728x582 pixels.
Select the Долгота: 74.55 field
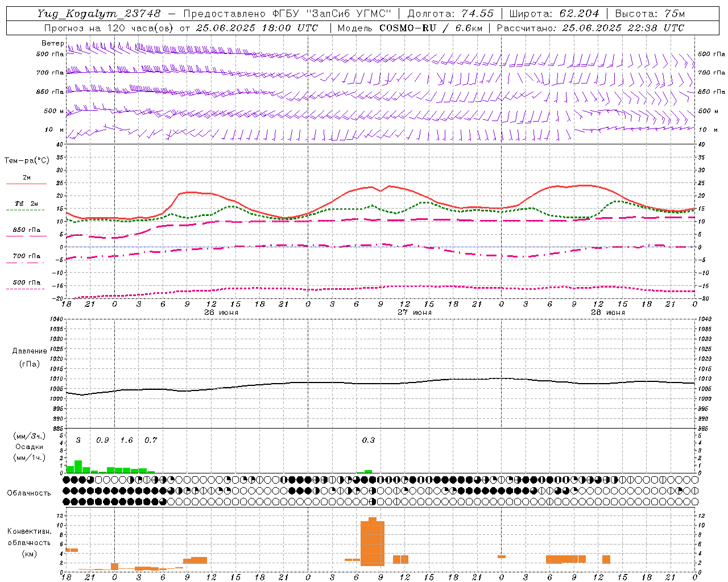(x=450, y=14)
